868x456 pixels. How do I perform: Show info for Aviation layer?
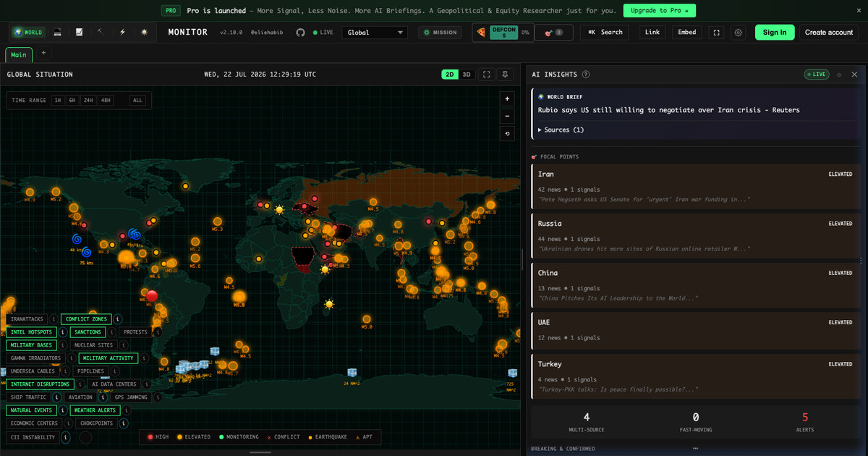click(x=103, y=397)
